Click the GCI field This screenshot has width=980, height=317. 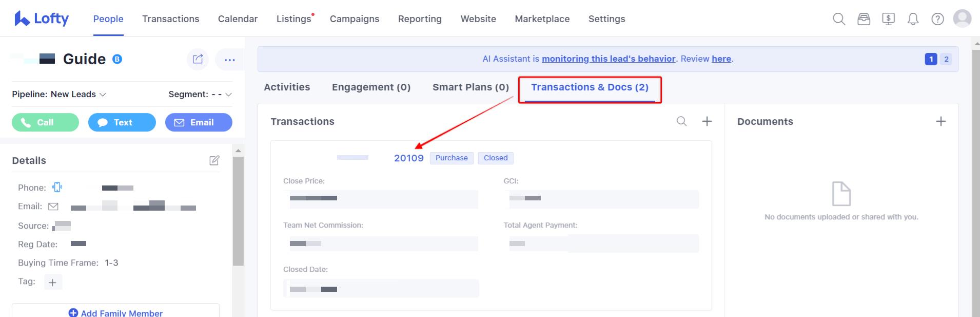pos(601,199)
